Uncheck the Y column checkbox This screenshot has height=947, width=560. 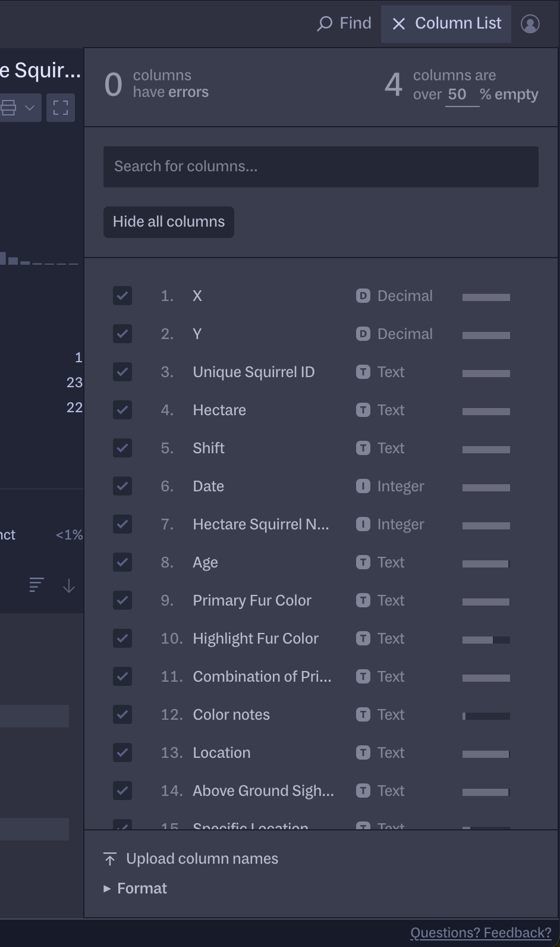pyautogui.click(x=122, y=334)
